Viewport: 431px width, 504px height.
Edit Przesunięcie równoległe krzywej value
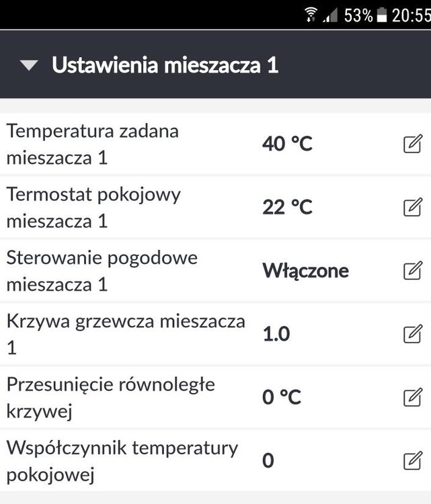(x=412, y=397)
